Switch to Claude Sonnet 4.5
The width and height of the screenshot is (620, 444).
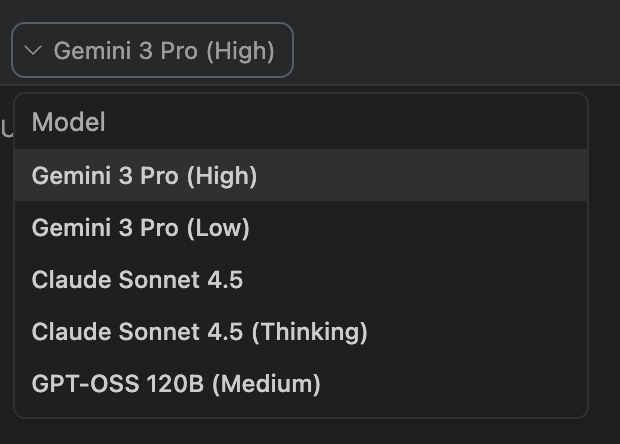138,280
